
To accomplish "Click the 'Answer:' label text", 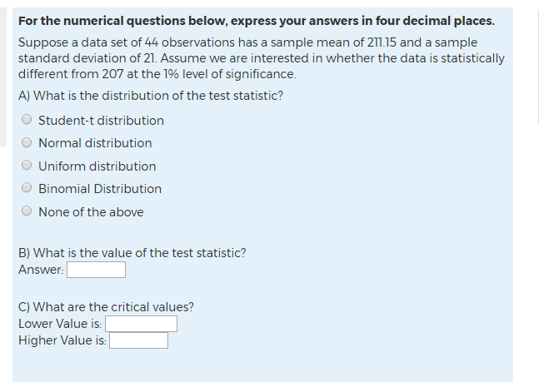I will 41,270.
